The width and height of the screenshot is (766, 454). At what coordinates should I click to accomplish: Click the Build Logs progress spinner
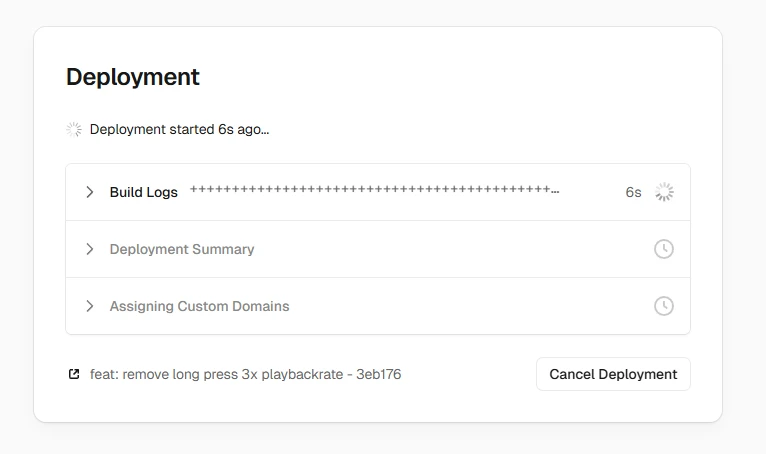tap(664, 192)
